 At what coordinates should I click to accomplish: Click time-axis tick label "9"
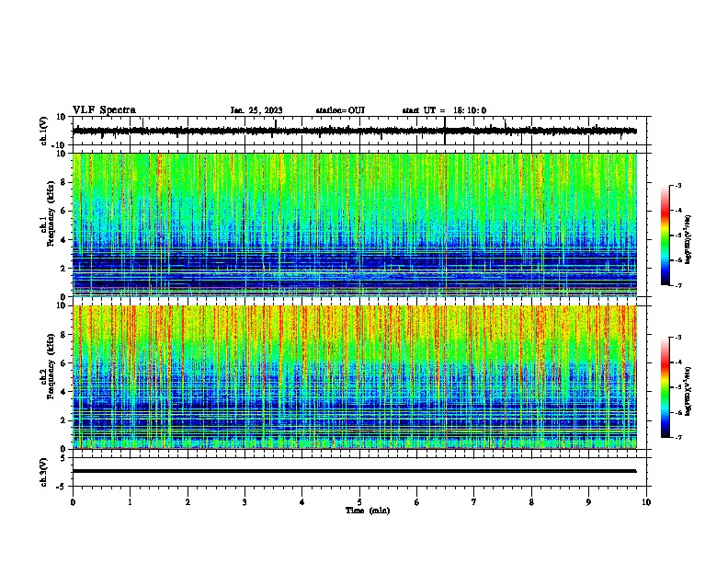588,502
